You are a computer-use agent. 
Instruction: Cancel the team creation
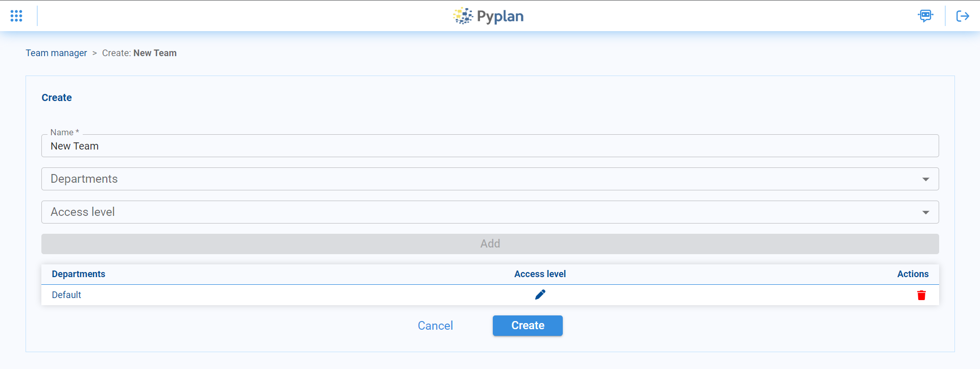(435, 326)
